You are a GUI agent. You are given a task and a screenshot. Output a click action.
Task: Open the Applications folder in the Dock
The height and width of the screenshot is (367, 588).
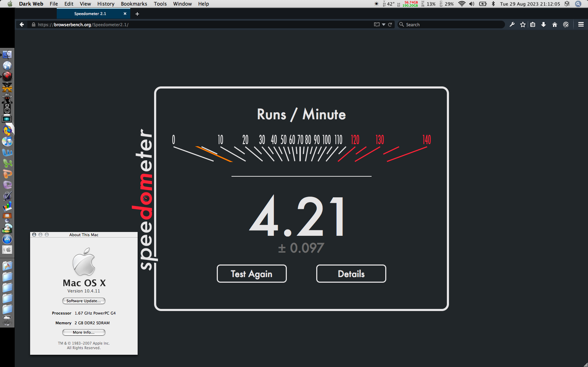[x=7, y=266]
